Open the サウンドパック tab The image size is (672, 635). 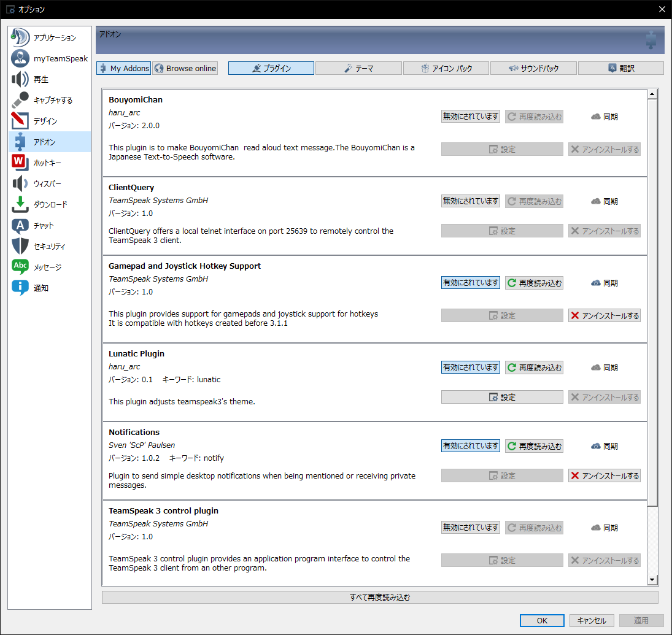533,68
